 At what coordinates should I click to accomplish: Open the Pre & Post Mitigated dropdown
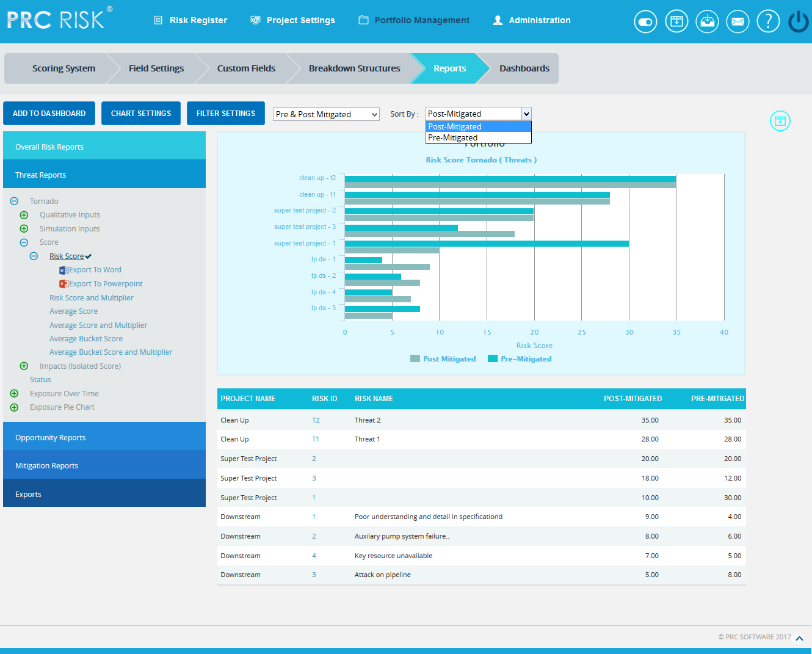click(326, 114)
